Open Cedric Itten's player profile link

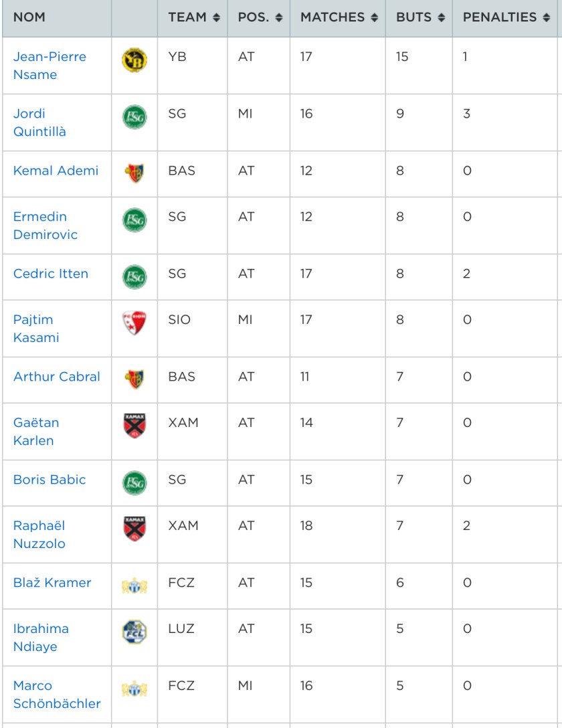(x=50, y=274)
